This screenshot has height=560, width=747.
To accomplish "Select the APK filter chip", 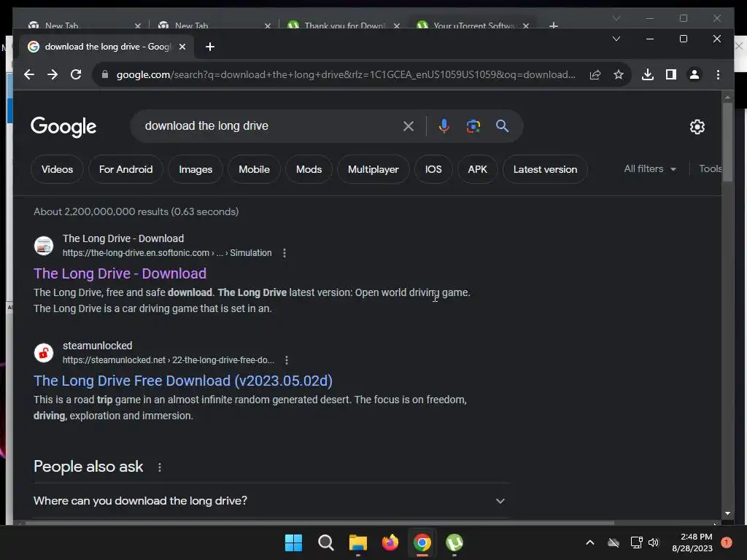I will pos(477,169).
